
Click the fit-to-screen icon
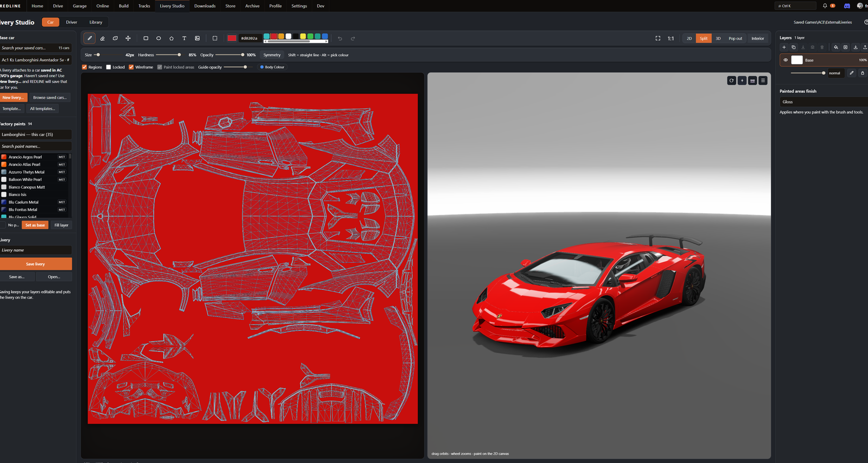coord(658,39)
